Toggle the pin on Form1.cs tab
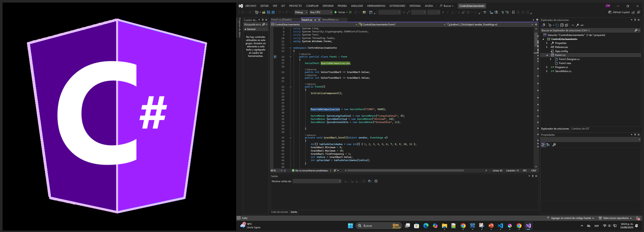The image size is (644, 232). (315, 20)
